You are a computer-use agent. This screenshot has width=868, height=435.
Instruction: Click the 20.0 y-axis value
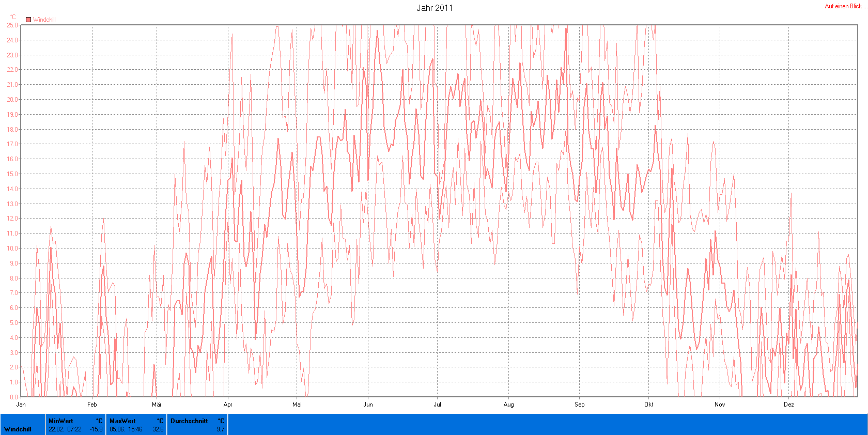coord(12,99)
